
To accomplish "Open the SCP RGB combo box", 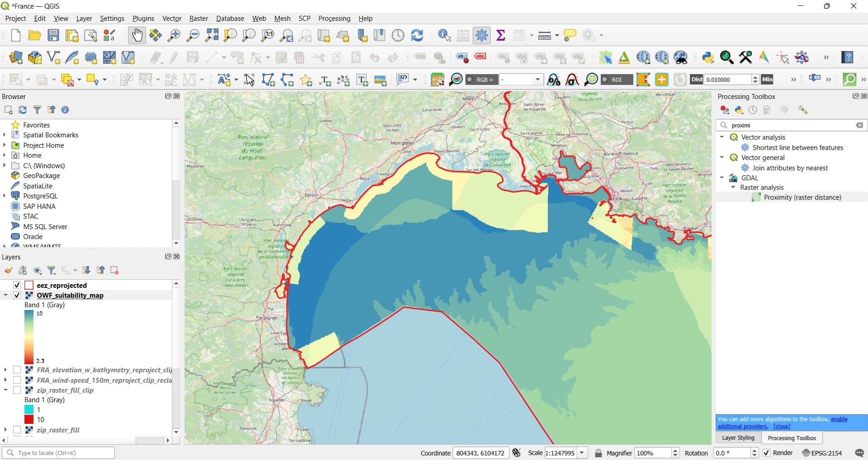I will coord(521,80).
